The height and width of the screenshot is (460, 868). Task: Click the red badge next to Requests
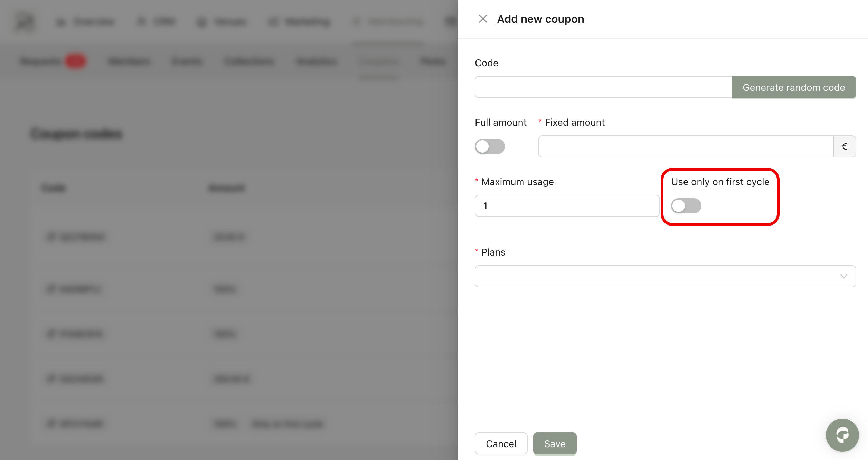(x=75, y=61)
